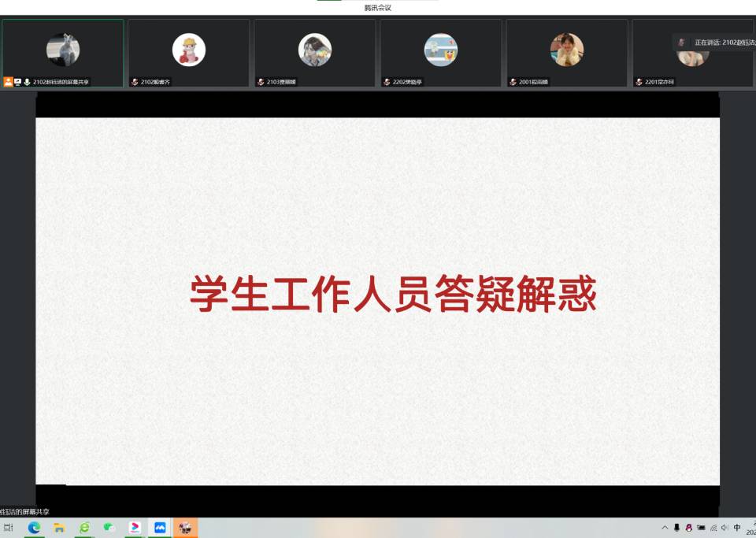Toggle the green microphone icon on presenter tile
This screenshot has width=756, height=538.
click(x=27, y=81)
